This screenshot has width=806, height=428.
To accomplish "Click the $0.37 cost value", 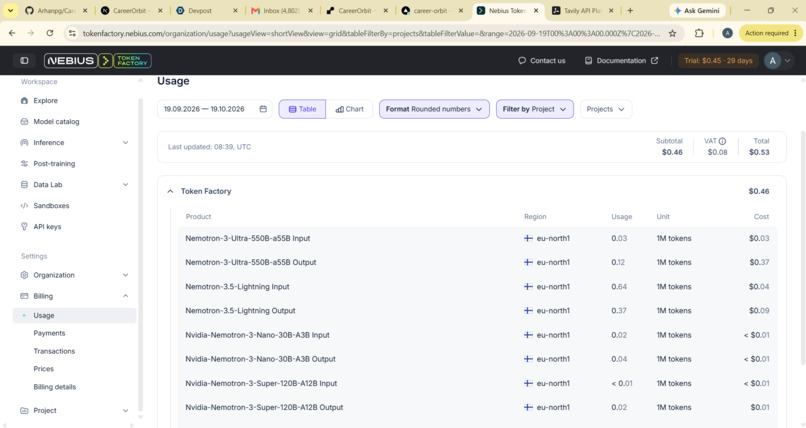I will 759,262.
